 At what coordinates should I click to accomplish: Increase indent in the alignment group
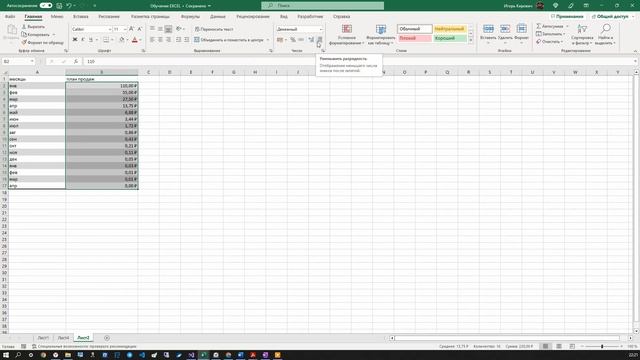[187, 40]
